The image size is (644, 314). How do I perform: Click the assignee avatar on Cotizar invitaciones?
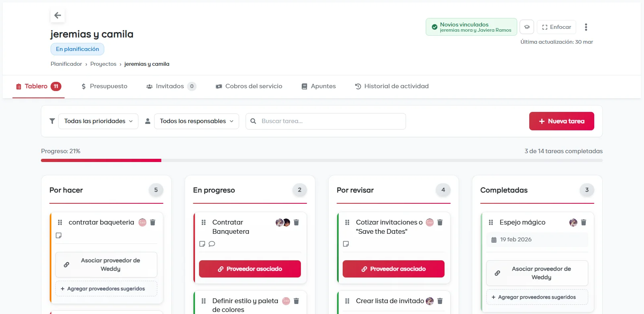(430, 223)
